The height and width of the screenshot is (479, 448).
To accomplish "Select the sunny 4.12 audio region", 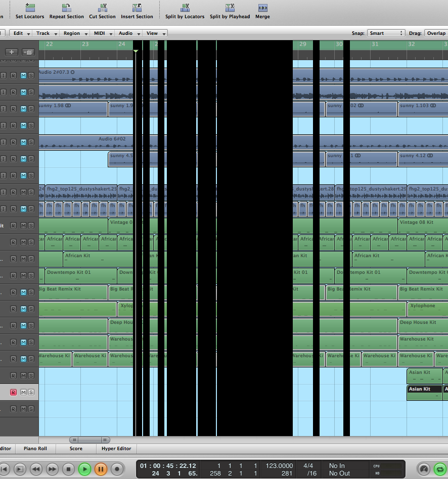I will pos(423,159).
